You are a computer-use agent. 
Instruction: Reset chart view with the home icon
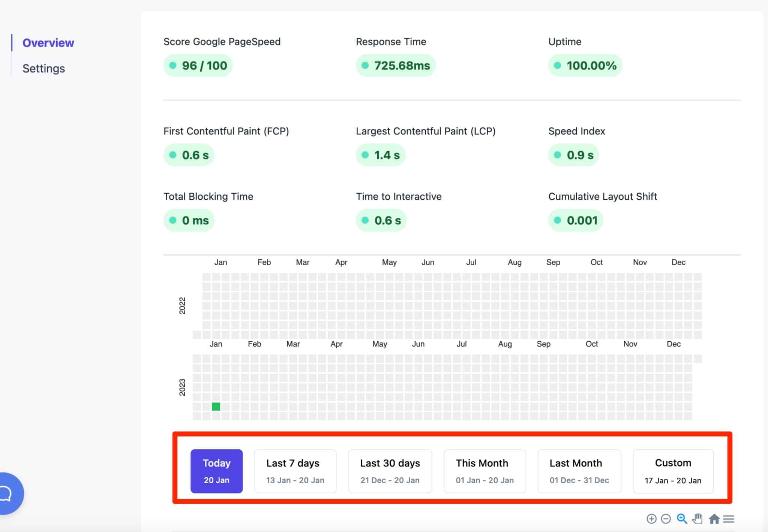point(714,519)
